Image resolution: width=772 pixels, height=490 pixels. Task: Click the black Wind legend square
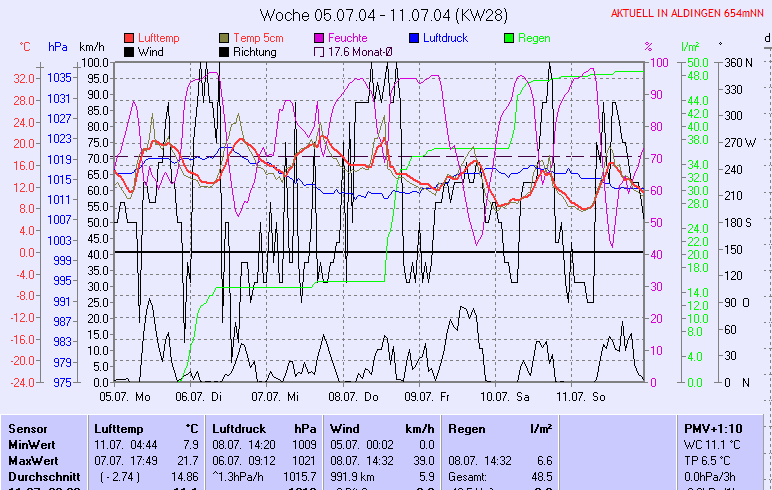click(x=129, y=51)
